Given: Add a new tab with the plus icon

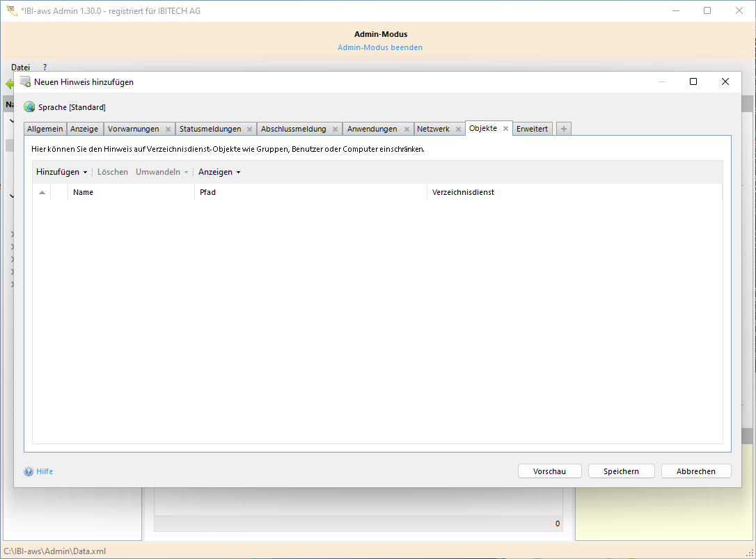Looking at the screenshot, I should click(x=563, y=129).
